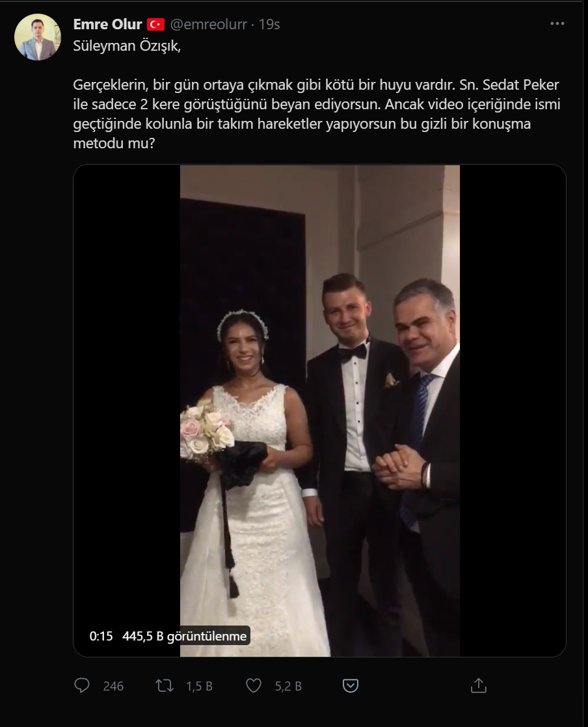This screenshot has width=588, height=727.
Task: Click the 1,5 B retweet count
Action: pyautogui.click(x=200, y=686)
